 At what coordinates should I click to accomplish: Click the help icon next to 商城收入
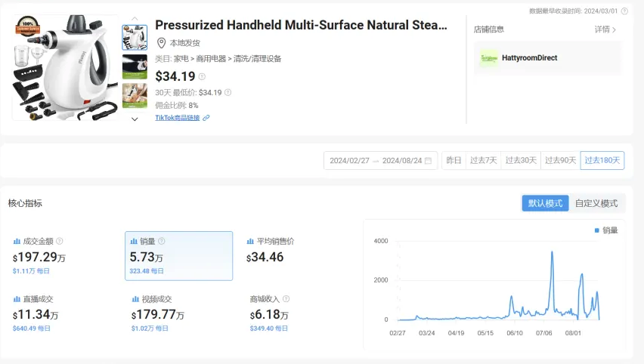[x=286, y=299]
